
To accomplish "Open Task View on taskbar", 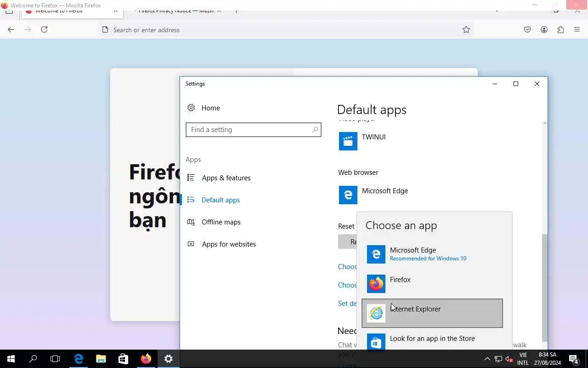I will pyautogui.click(x=55, y=359).
